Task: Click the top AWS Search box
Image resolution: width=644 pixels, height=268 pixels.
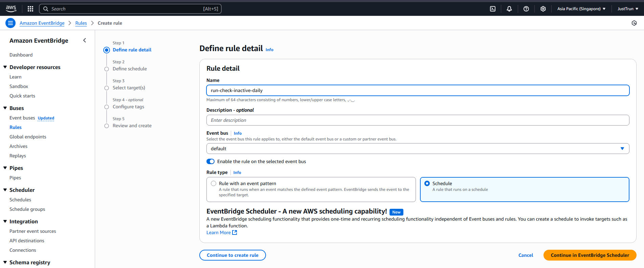Action: tap(130, 9)
